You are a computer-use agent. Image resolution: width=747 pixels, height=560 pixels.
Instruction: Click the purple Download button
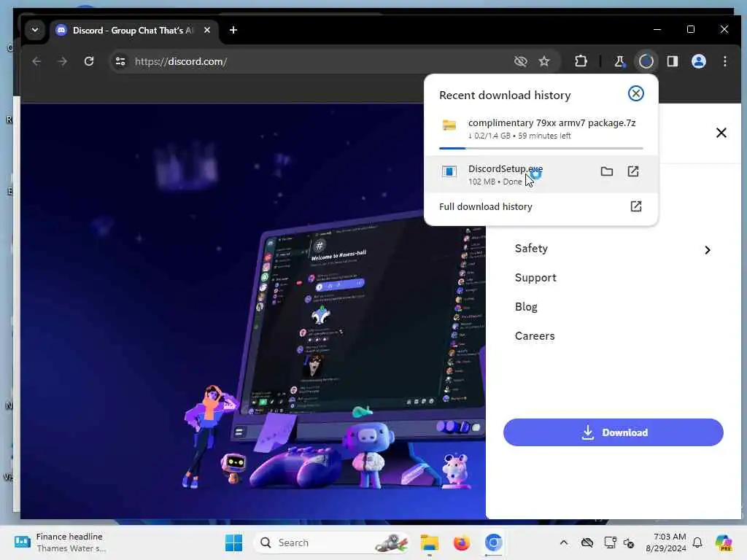point(613,432)
